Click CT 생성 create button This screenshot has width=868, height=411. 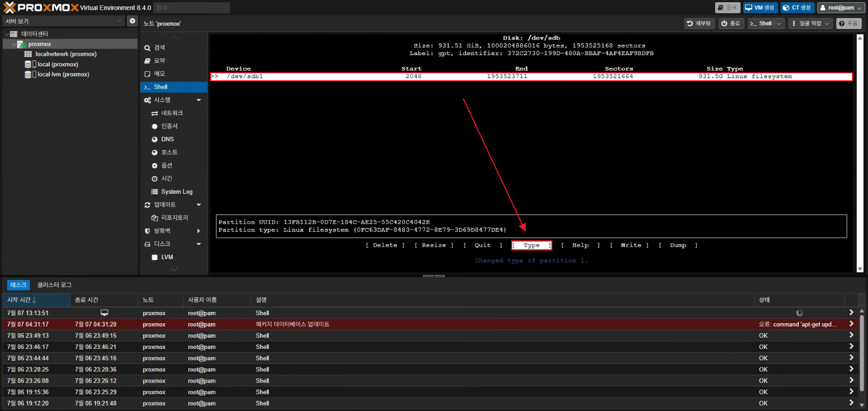coord(797,7)
